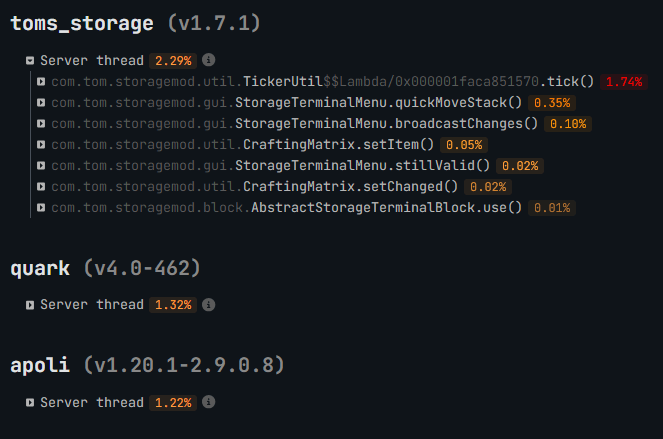Click info icon beside toms_storage Server thread
This screenshot has width=663, height=439.
click(x=208, y=60)
